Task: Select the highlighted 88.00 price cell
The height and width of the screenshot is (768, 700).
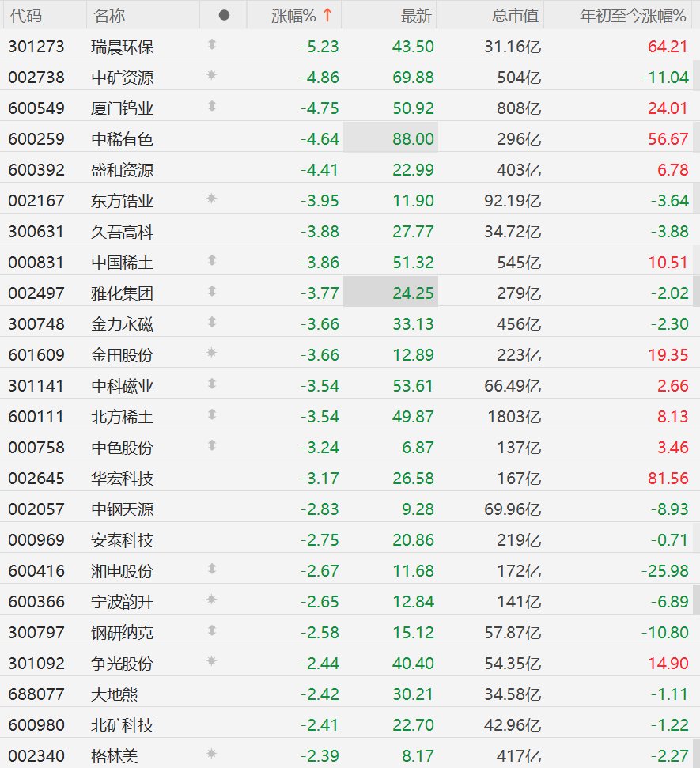Action: (x=391, y=138)
